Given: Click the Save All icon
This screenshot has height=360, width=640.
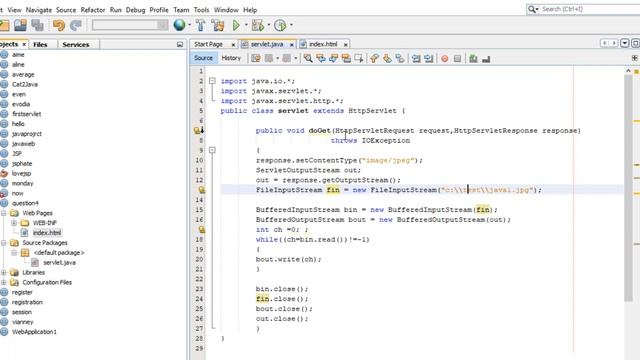Looking at the screenshot, I should (x=38, y=25).
